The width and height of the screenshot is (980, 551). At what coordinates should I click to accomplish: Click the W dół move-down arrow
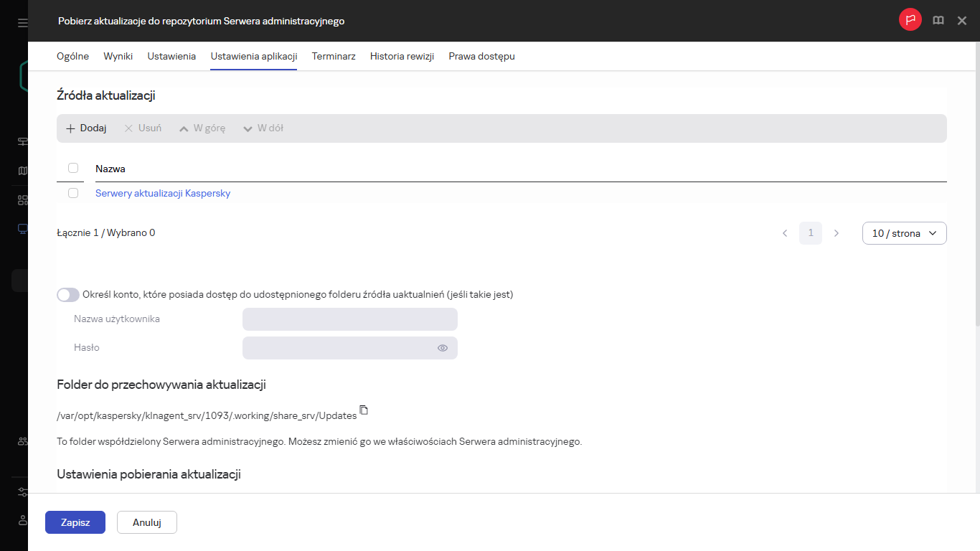[x=248, y=128]
